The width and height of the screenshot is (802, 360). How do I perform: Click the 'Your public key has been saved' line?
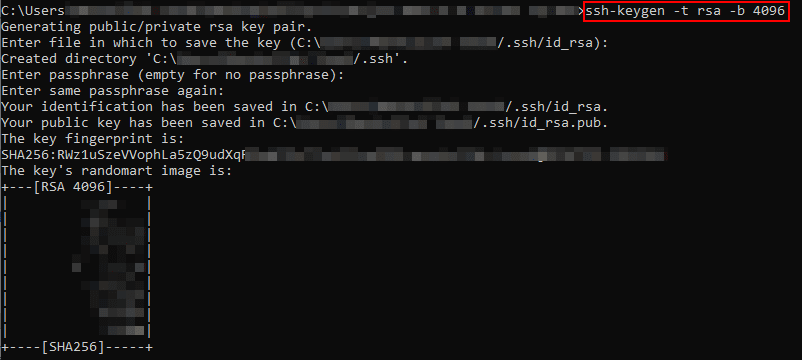pyautogui.click(x=304, y=123)
